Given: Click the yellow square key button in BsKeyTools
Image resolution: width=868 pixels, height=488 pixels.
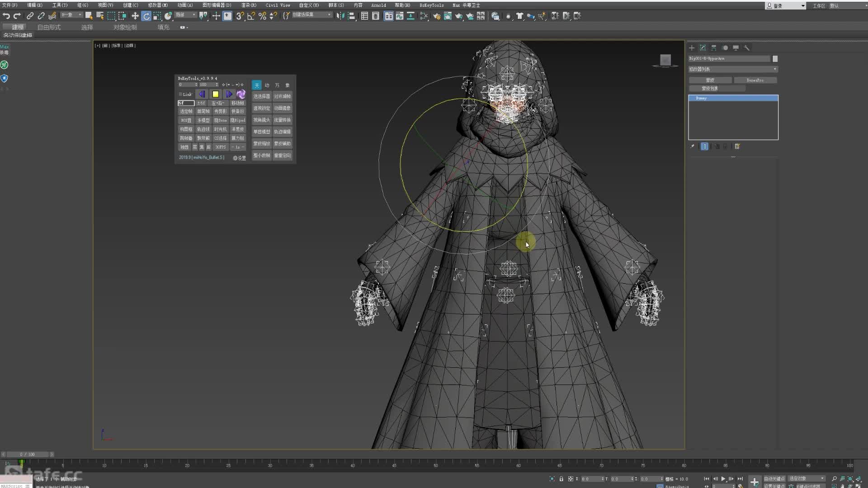Looking at the screenshot, I should click(x=216, y=94).
